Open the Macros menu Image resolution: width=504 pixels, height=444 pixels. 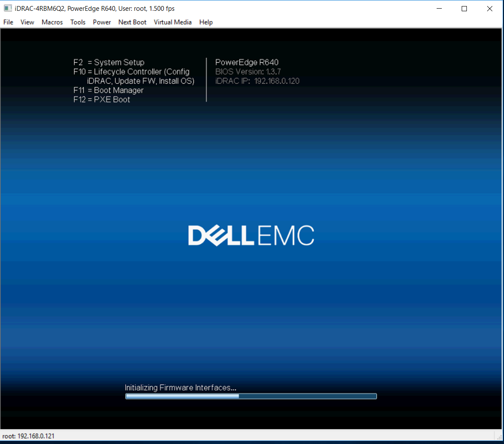52,22
